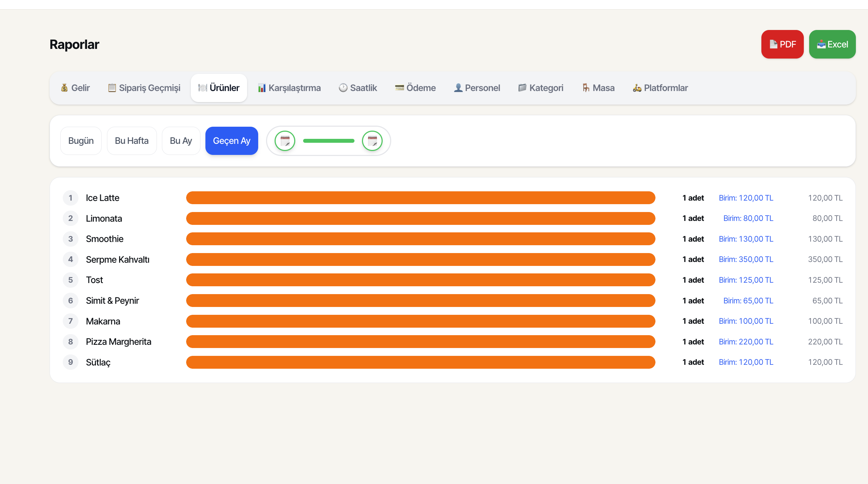The height and width of the screenshot is (484, 868).
Task: Select the Ürünler tab
Action: click(x=219, y=88)
